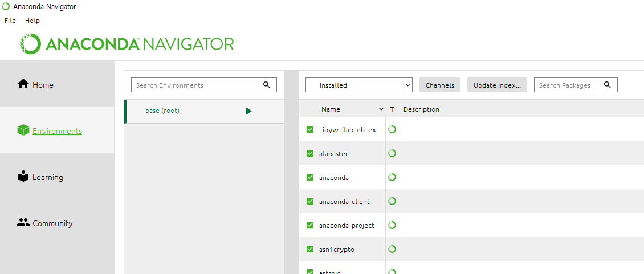644x274 pixels.
Task: Open the File menu
Action: point(10,21)
